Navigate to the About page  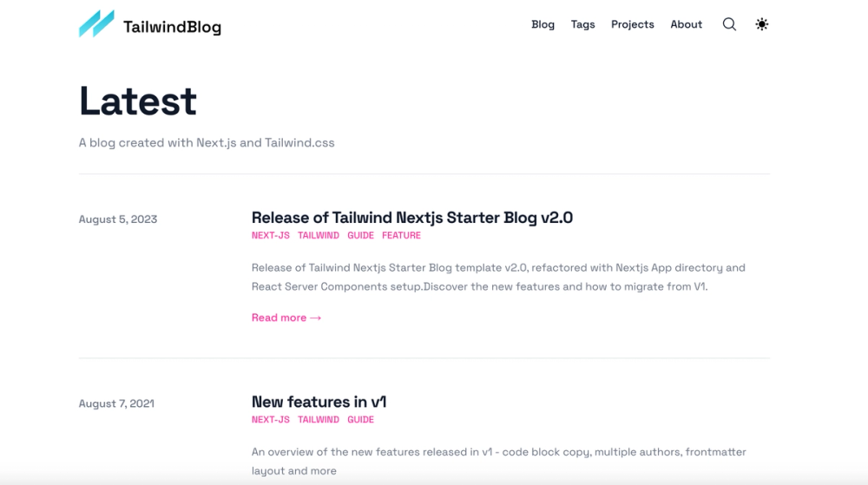point(686,24)
